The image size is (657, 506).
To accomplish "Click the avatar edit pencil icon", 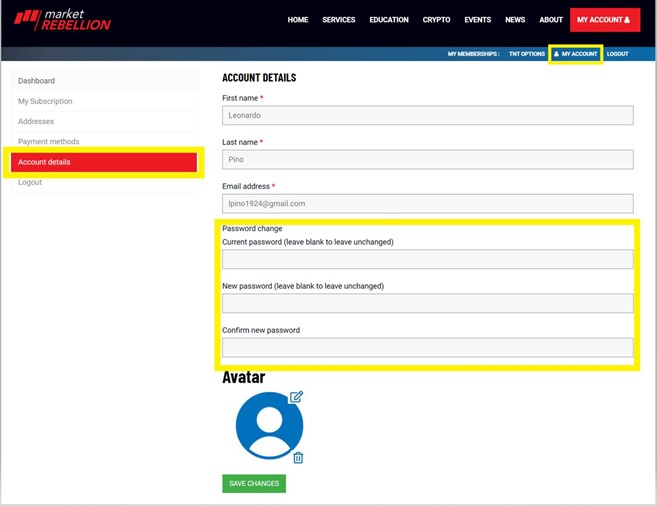I will tap(296, 397).
